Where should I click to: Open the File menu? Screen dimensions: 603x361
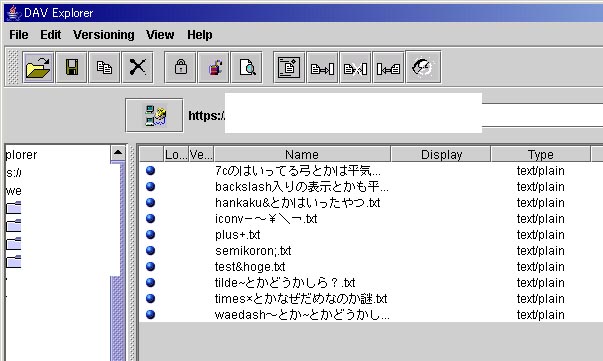click(x=18, y=35)
